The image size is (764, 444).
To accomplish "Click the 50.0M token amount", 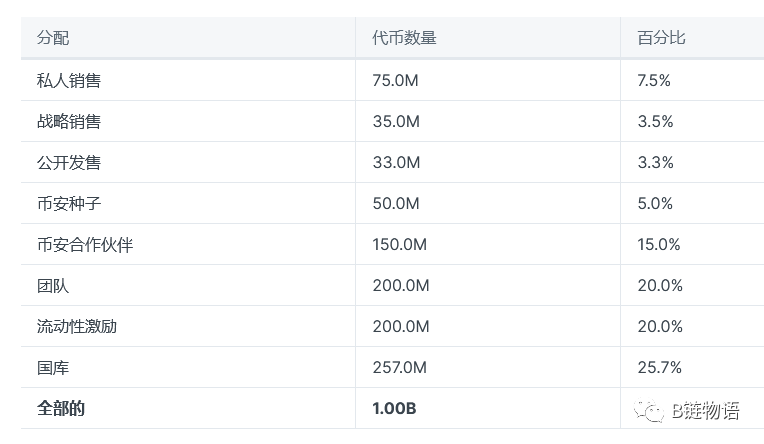I will click(396, 203).
